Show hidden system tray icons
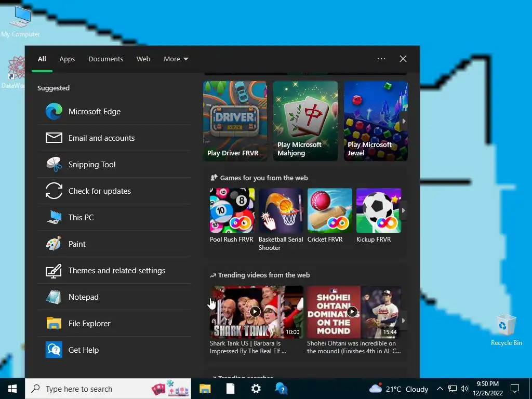The image size is (532, 399). (440, 389)
